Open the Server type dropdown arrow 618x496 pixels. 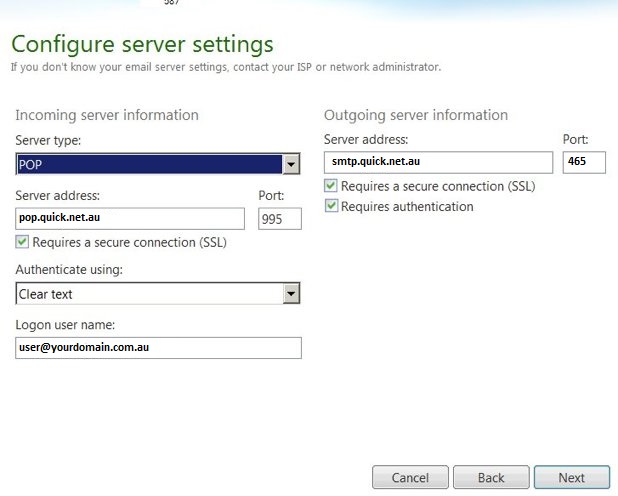click(291, 165)
